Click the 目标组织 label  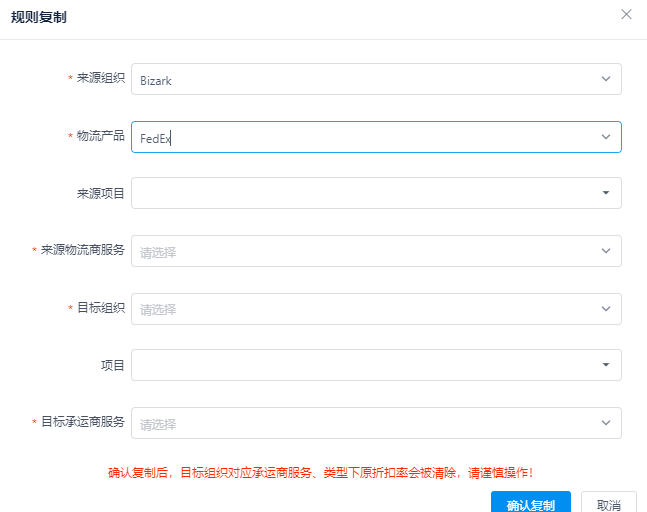[101, 307]
